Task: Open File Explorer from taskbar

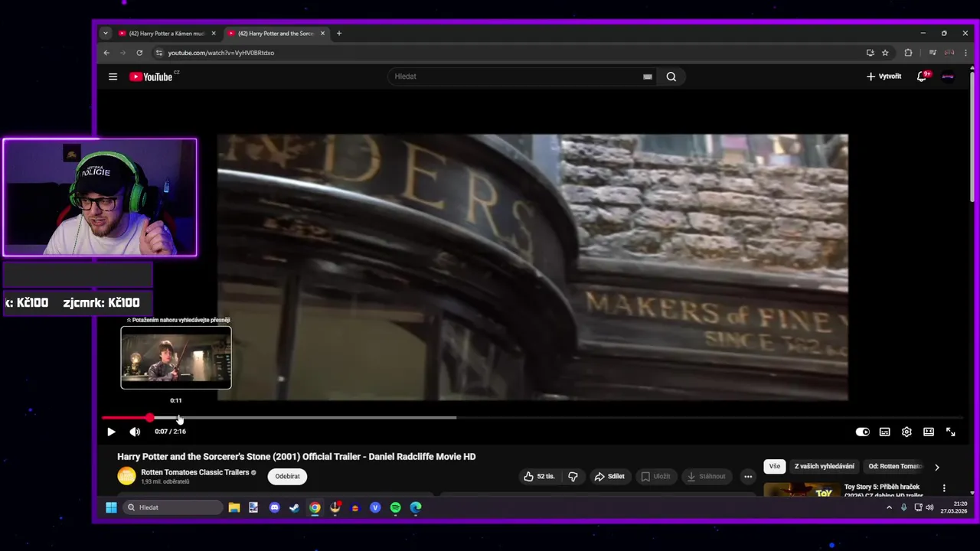Action: pos(234,507)
